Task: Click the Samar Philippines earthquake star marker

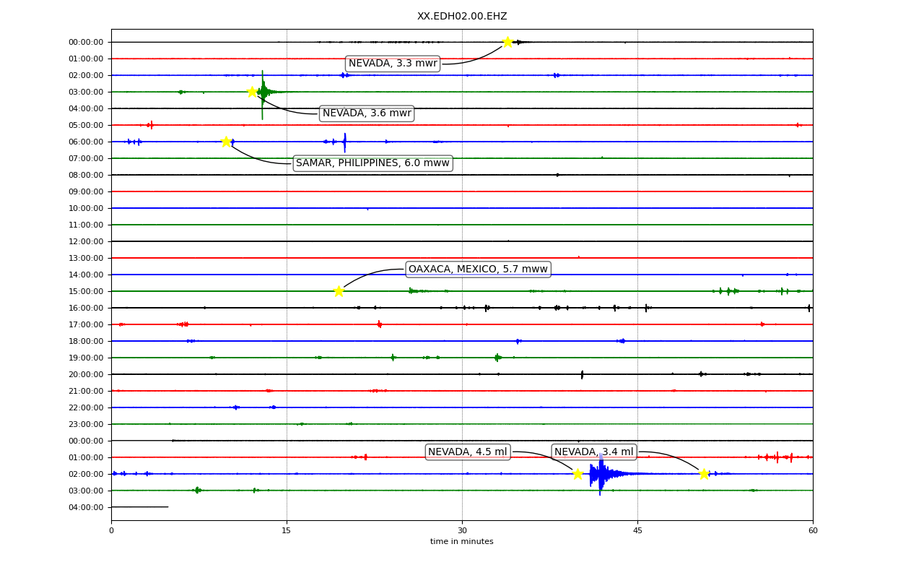Action: point(226,142)
